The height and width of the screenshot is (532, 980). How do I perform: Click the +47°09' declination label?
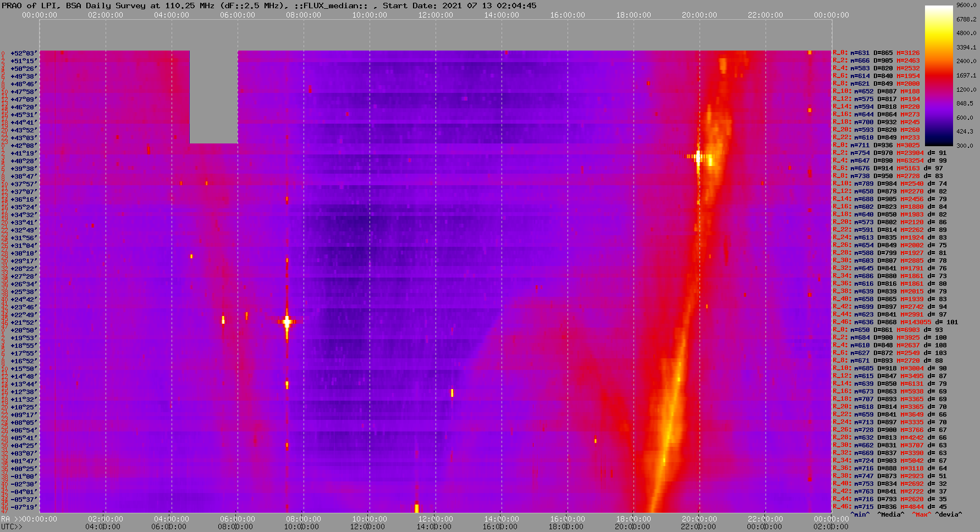[x=24, y=99]
